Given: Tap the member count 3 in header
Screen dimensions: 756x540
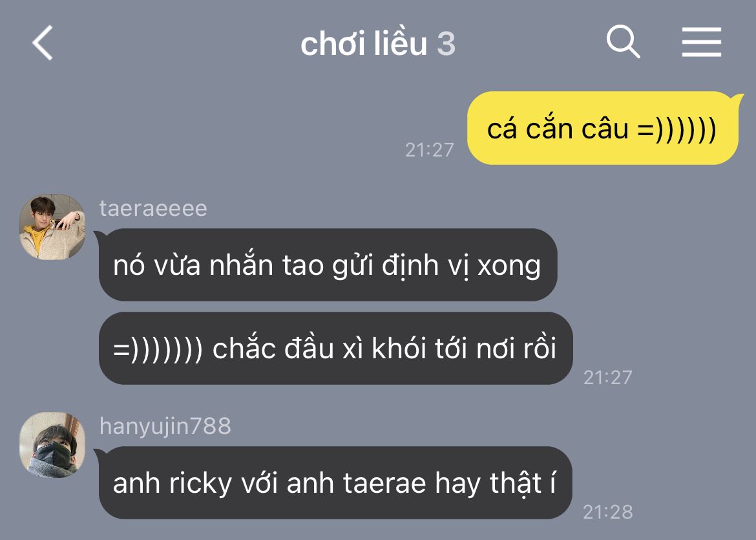Looking at the screenshot, I should (446, 44).
